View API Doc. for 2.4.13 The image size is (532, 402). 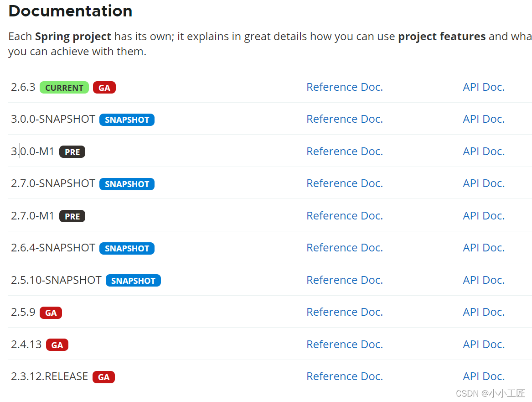tap(484, 345)
